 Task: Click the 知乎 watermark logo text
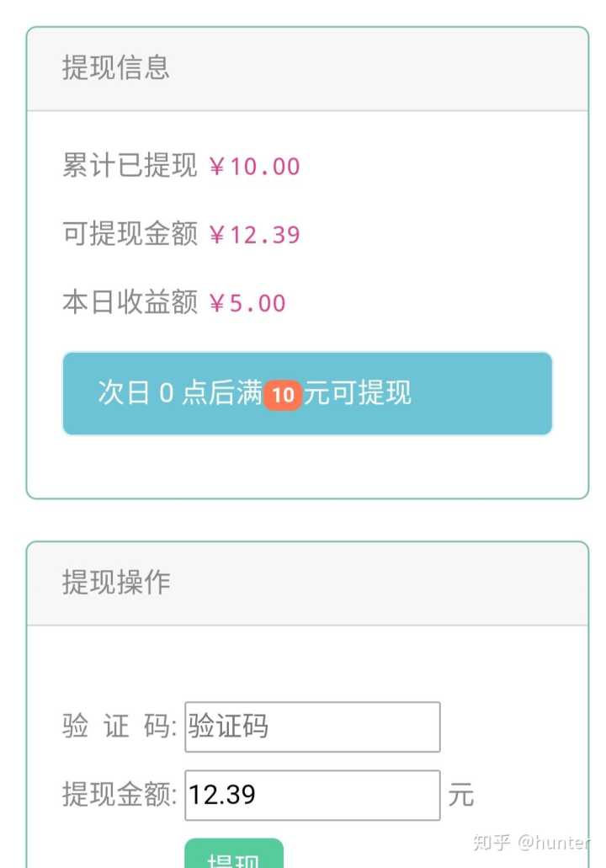492,842
